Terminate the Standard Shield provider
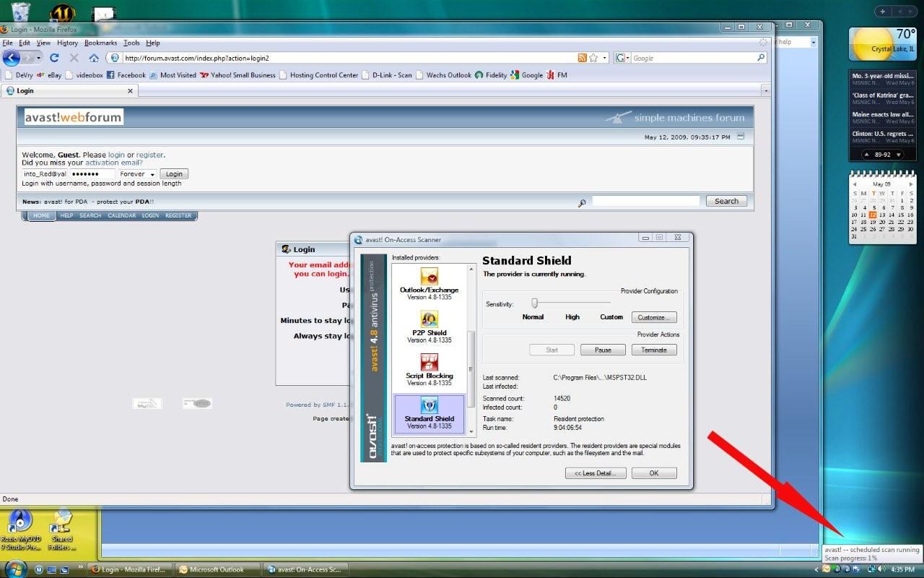Image resolution: width=924 pixels, height=578 pixels. tap(654, 350)
